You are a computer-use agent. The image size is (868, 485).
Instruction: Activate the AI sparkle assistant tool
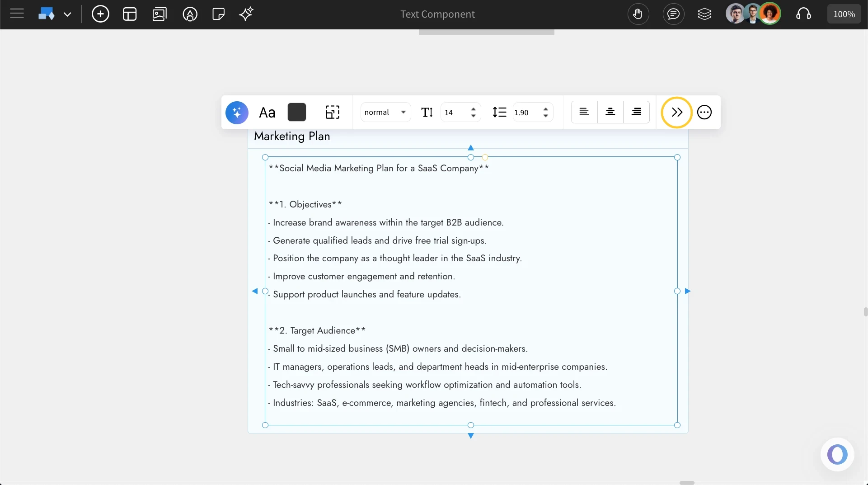click(246, 14)
